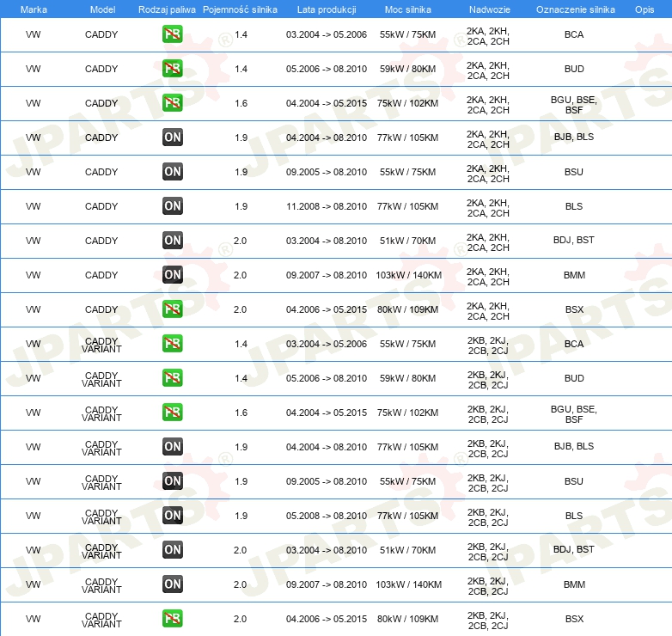This screenshot has width=672, height=636.
Task: Sort by the Marka column header
Action: coord(34,9)
